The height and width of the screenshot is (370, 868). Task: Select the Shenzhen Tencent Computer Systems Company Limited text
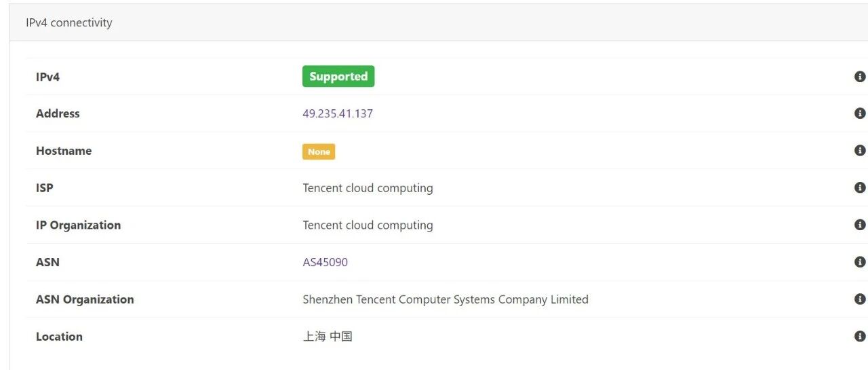point(446,299)
